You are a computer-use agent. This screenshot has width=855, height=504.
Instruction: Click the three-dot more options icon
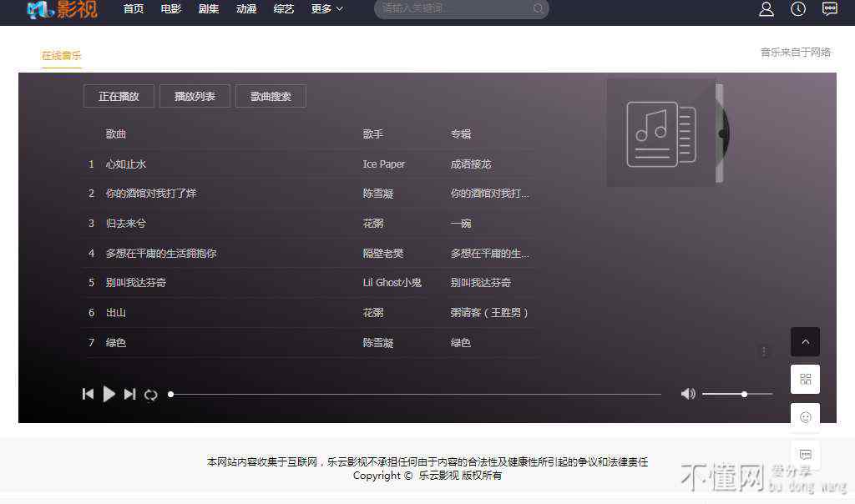[x=763, y=351]
